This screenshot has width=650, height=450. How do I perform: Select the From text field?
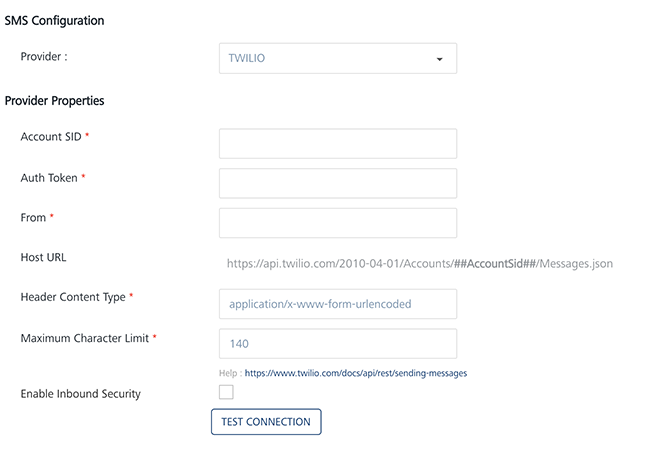pos(337,223)
